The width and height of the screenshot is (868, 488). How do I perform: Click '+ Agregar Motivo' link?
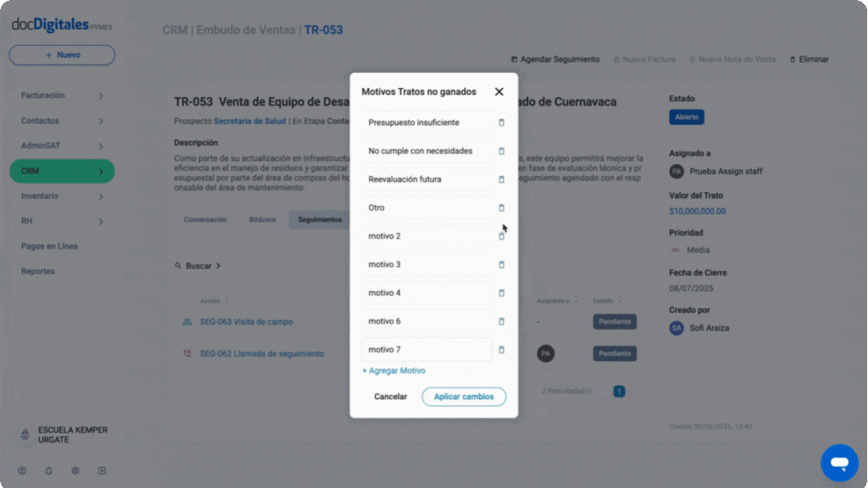coord(393,371)
